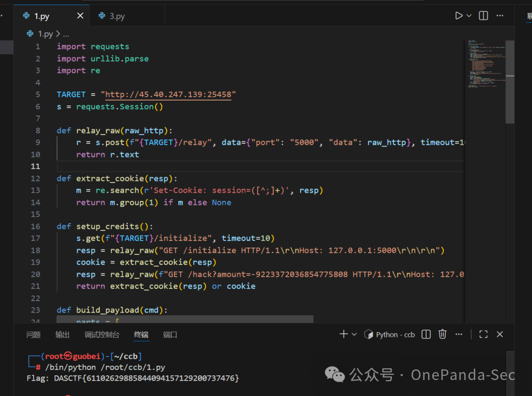Open the 问题 panel tab

click(33, 335)
